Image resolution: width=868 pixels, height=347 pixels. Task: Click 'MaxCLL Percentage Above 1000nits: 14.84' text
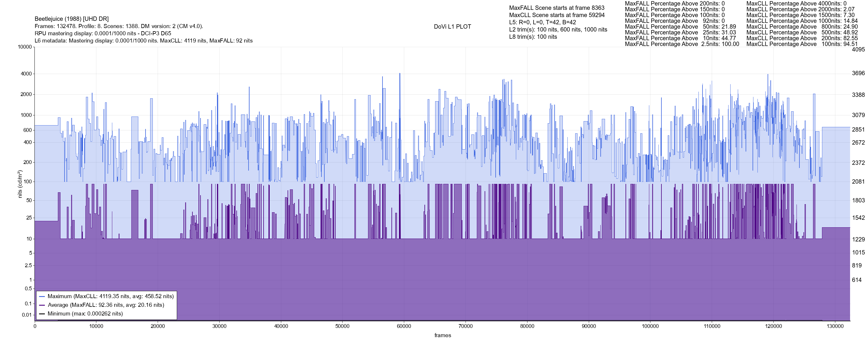[802, 21]
